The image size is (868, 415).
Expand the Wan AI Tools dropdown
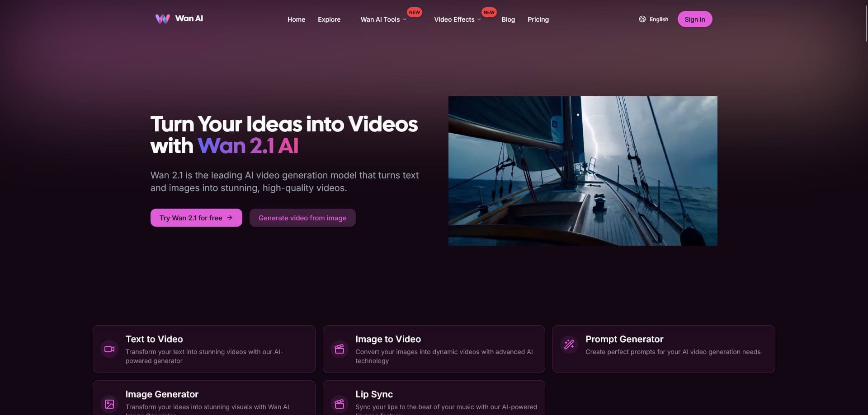tap(383, 19)
